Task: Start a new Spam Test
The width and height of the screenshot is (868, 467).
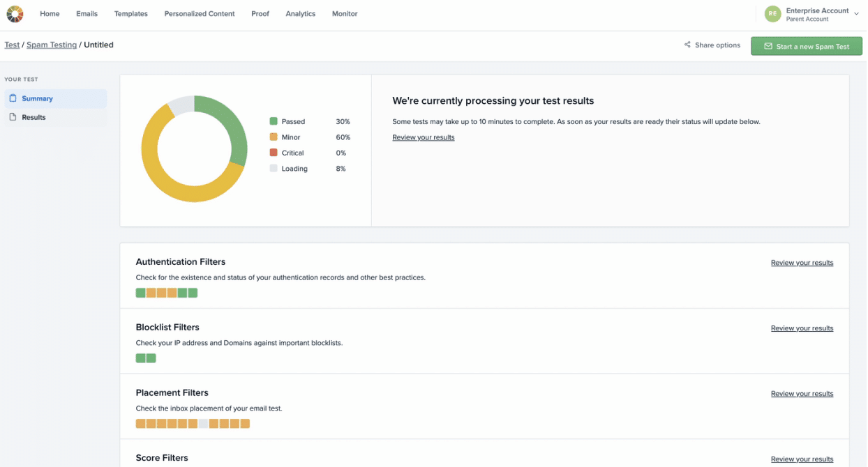Action: (x=807, y=46)
